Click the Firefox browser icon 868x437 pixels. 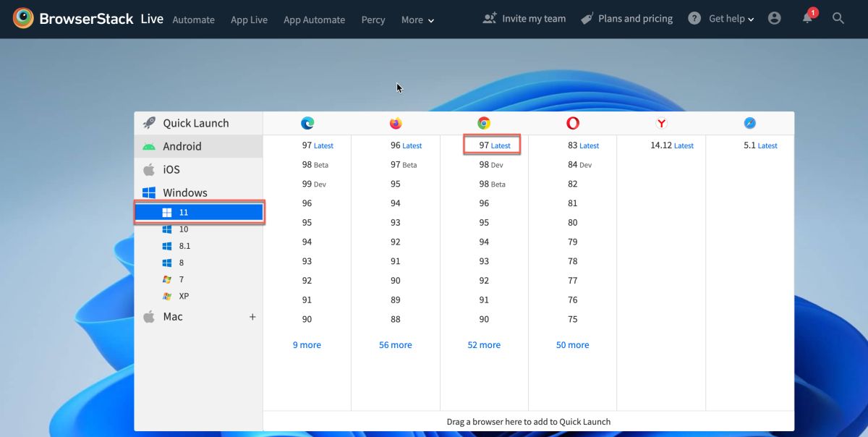396,124
